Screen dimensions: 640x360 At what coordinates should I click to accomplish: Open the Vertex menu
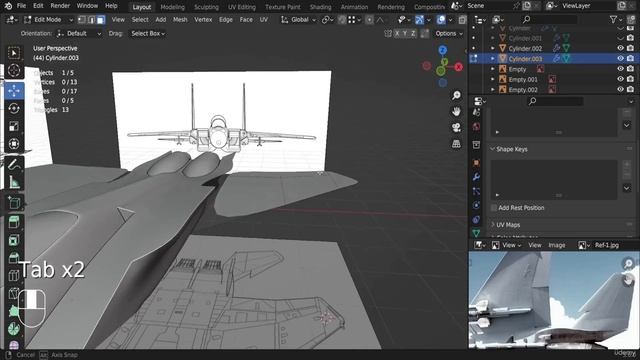pos(203,20)
